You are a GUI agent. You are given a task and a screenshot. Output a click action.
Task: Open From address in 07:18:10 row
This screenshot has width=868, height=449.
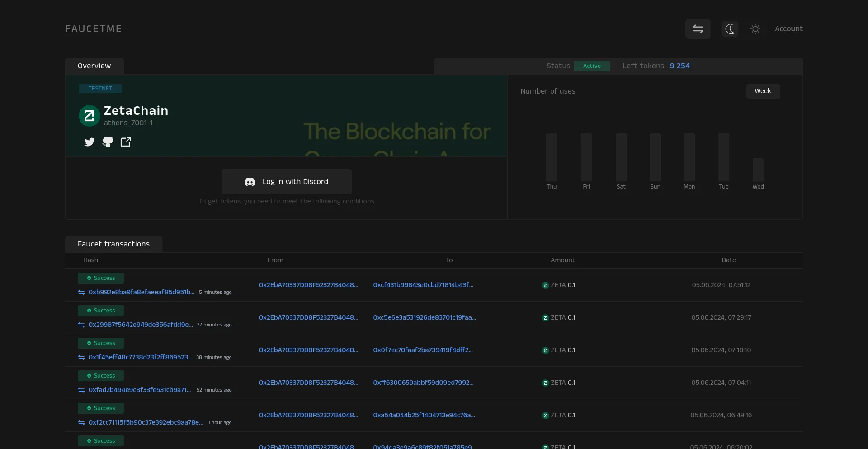(x=308, y=350)
